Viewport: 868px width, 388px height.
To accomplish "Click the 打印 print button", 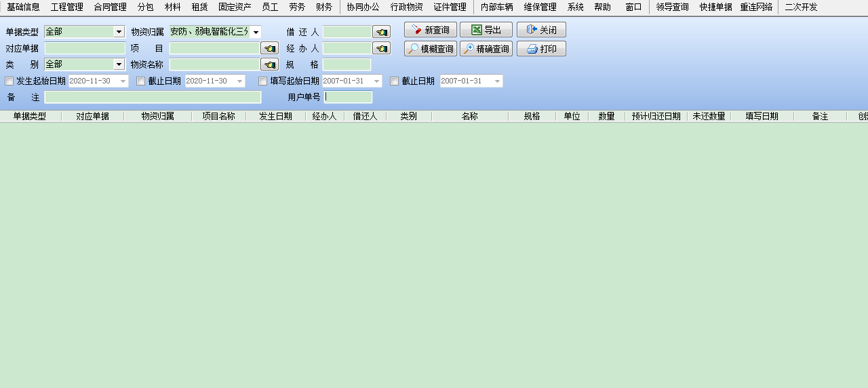I will point(541,49).
